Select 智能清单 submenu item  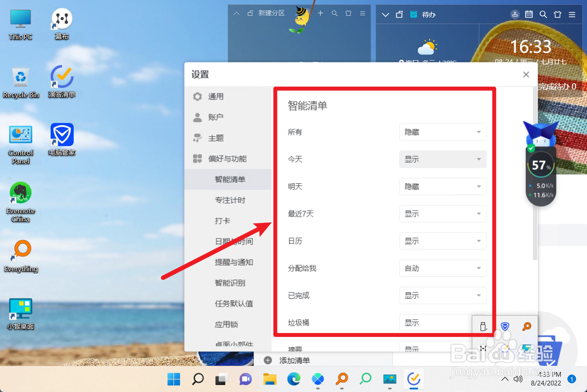coord(228,179)
